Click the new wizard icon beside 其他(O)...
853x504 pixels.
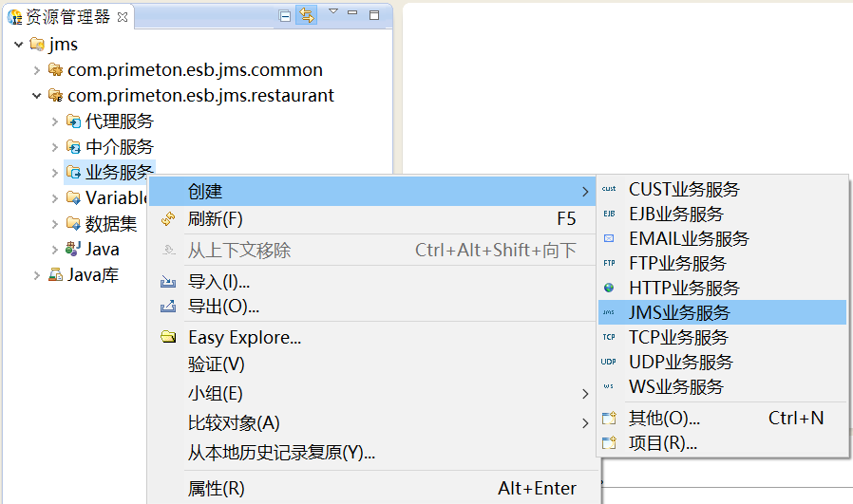click(609, 418)
